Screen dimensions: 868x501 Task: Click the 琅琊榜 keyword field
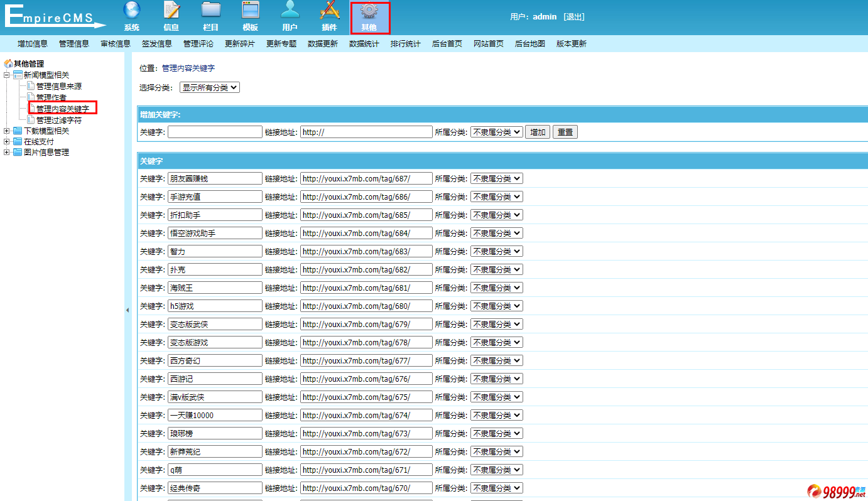click(x=215, y=433)
